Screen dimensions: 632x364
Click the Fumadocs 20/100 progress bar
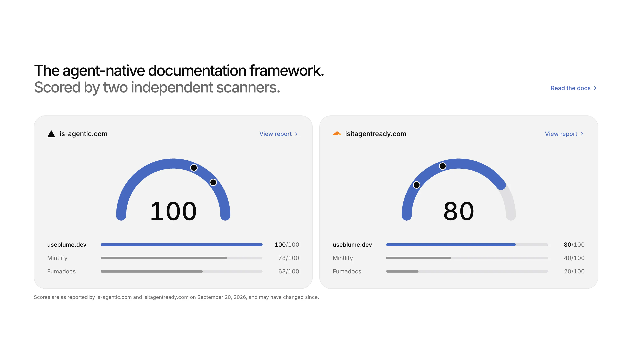pyautogui.click(x=467, y=271)
